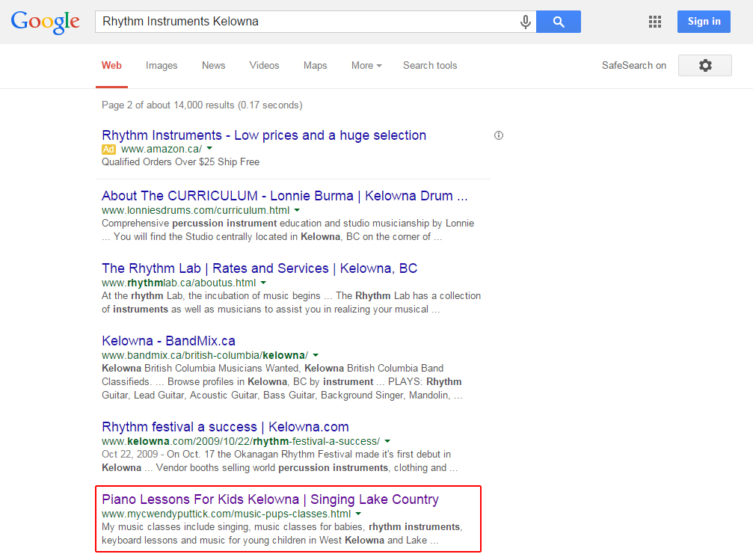Click SafeSearch on label
The width and height of the screenshot is (753, 560).
click(634, 66)
